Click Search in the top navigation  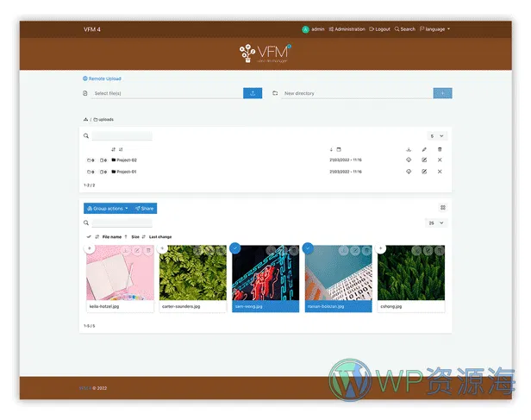[x=405, y=29]
